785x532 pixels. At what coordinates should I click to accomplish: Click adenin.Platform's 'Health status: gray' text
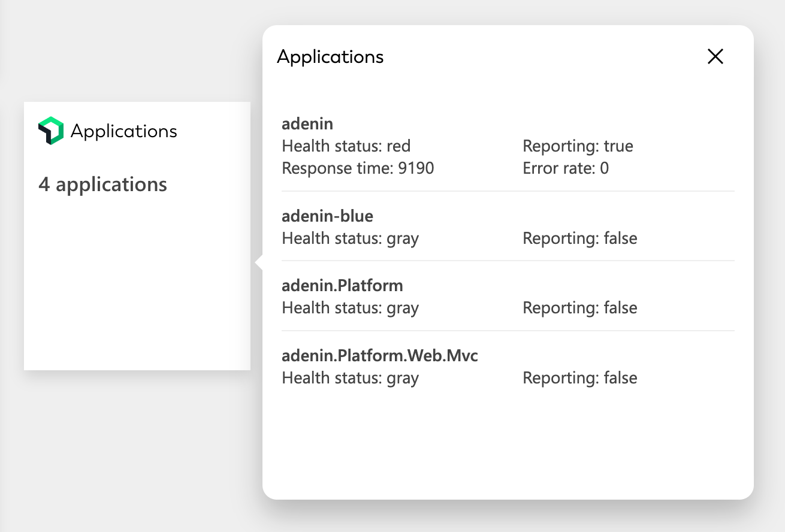pyautogui.click(x=350, y=308)
